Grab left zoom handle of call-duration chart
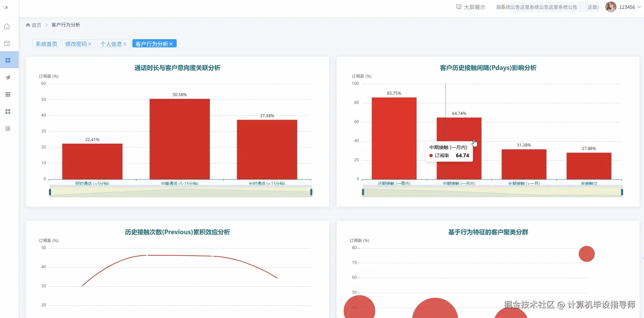The height and width of the screenshot is (318, 644). click(x=50, y=192)
